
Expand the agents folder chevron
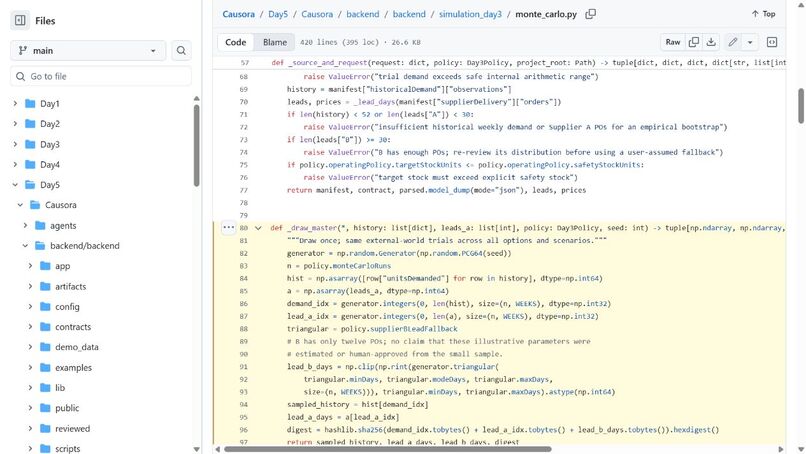[25, 225]
